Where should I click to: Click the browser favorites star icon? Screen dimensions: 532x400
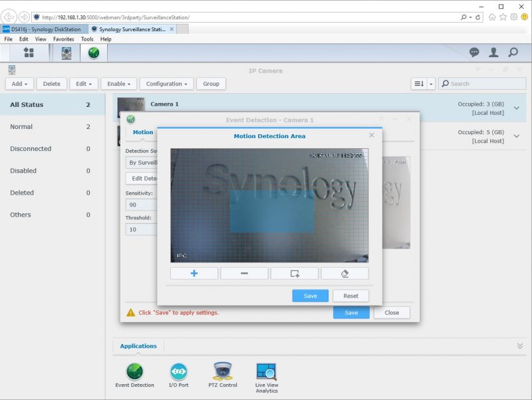pyautogui.click(x=503, y=17)
